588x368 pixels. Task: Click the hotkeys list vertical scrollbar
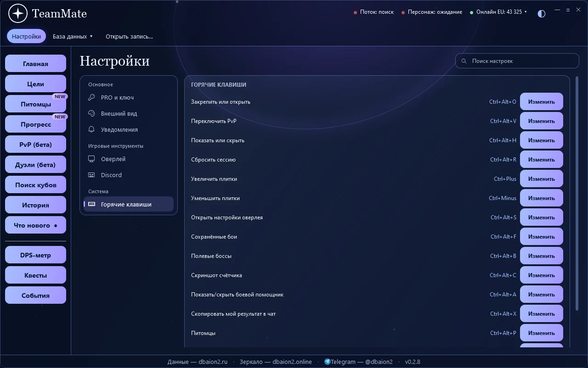pyautogui.click(x=577, y=193)
